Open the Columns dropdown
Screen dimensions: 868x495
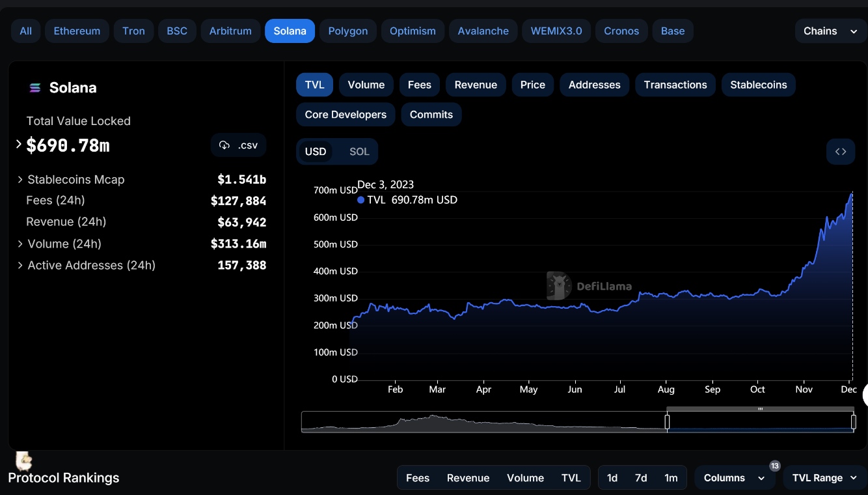[734, 478]
